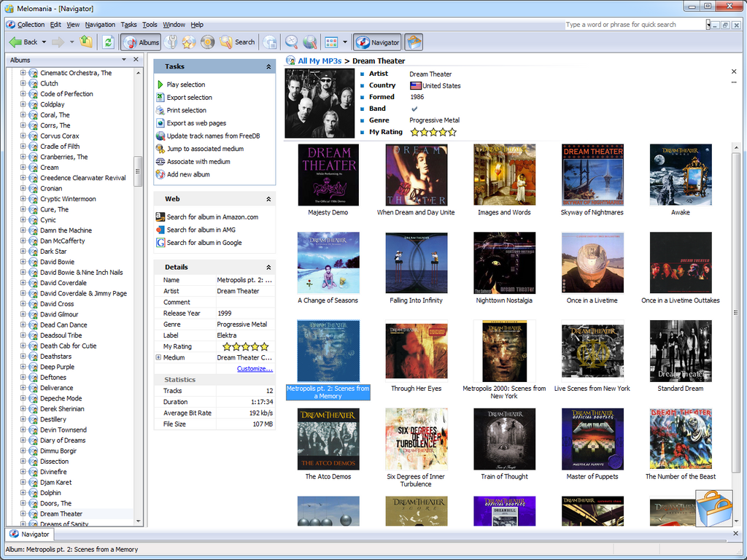Screen dimensions: 747x560
Task: Click the Play selection task icon
Action: click(x=160, y=85)
